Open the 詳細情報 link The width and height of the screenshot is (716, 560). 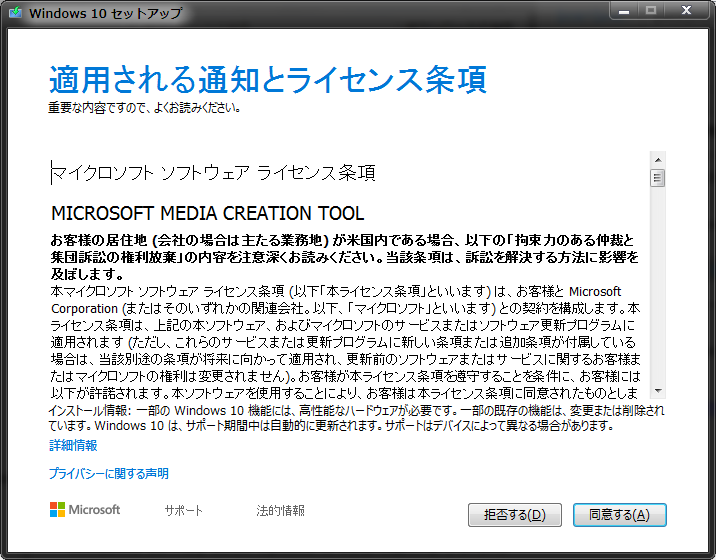tap(73, 445)
